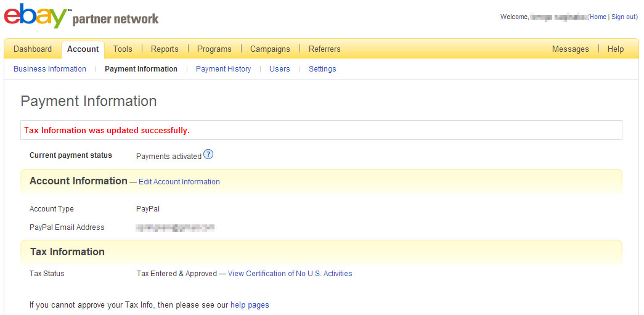Go to Business Information subpage
This screenshot has width=644, height=315.
click(50, 69)
